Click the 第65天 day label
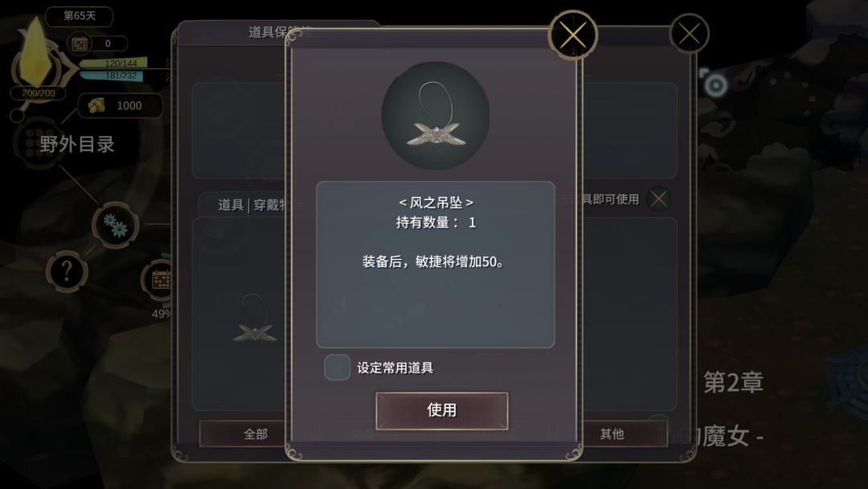 coord(79,16)
